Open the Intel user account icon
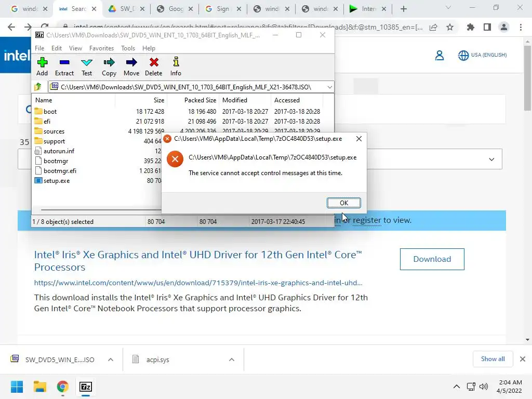This screenshot has width=532, height=399. 440,55
